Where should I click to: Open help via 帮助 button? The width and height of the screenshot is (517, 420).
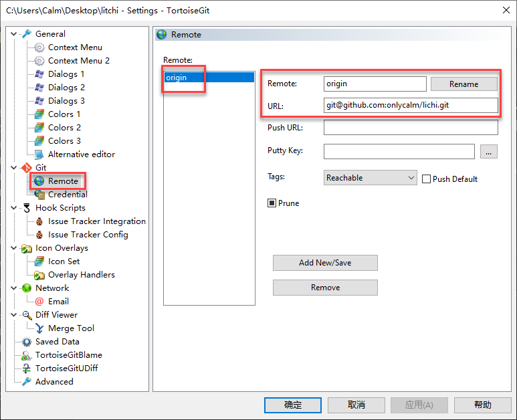[x=483, y=405]
